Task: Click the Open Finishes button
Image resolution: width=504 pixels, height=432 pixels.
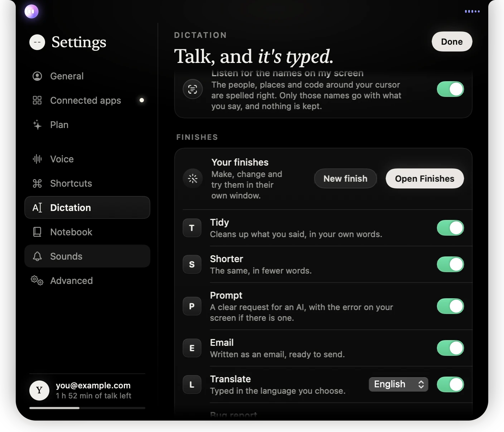Action: pyautogui.click(x=425, y=178)
